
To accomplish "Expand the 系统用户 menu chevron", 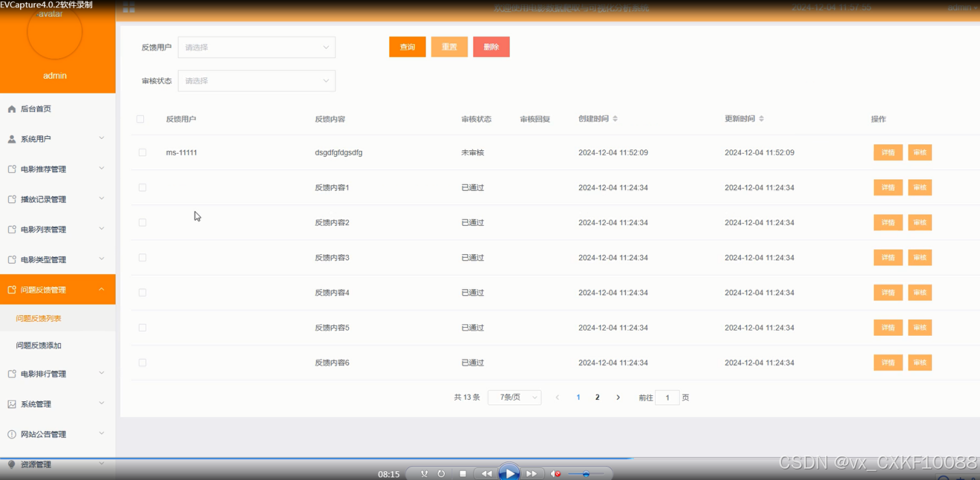I will (x=101, y=138).
